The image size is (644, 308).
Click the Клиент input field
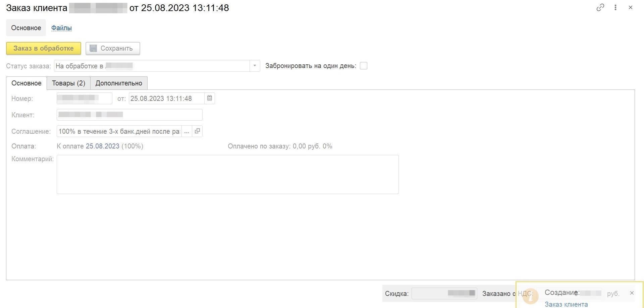[x=129, y=115]
